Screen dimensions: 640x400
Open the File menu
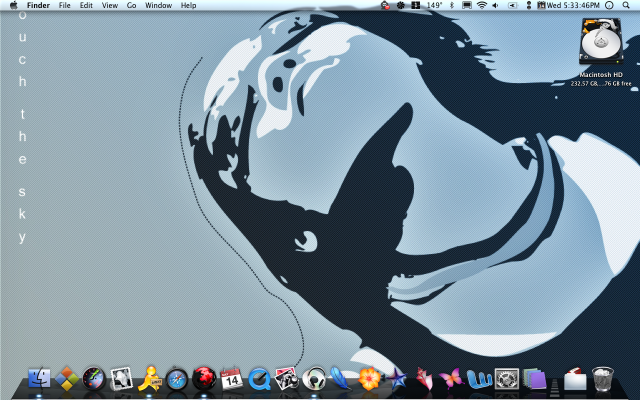click(x=64, y=5)
